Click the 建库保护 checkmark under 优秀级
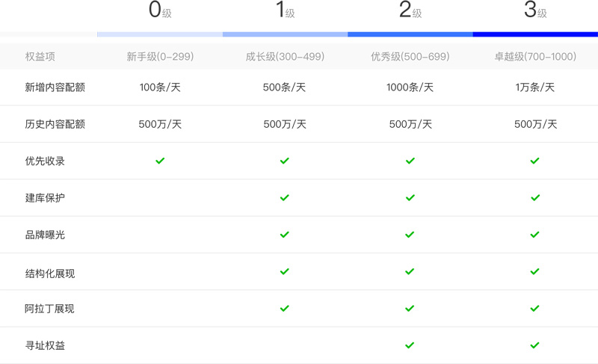The width and height of the screenshot is (598, 364). point(410,197)
